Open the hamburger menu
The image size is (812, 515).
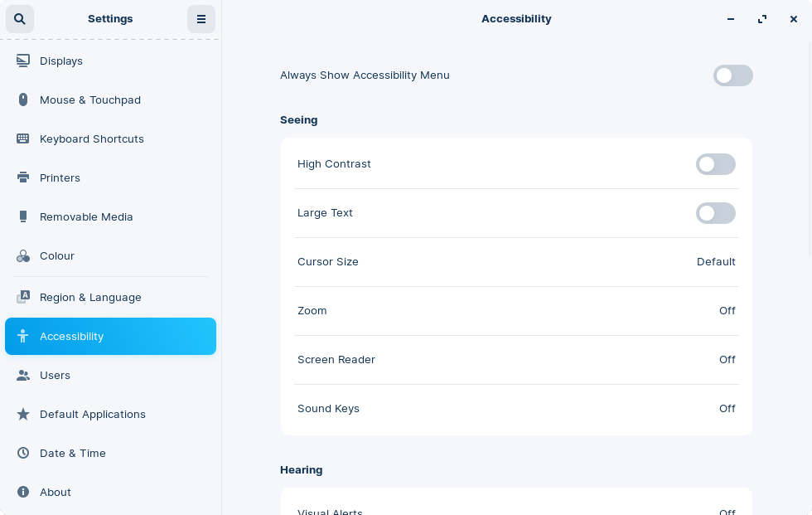coord(201,19)
